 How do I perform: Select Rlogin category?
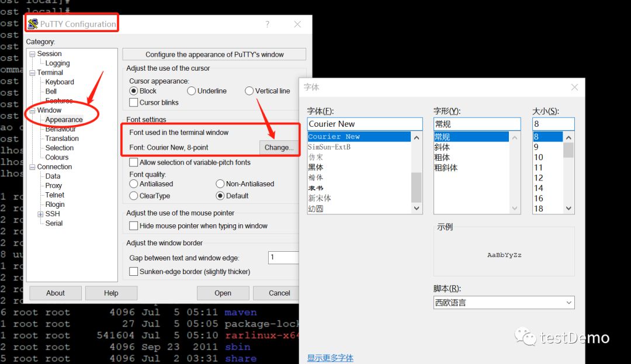pos(55,204)
